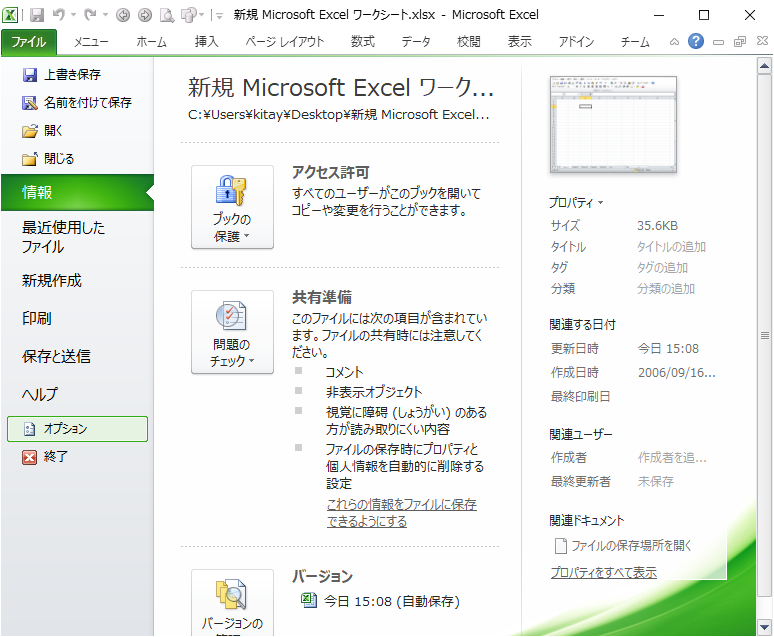Click the Back navigation arrow icon
The height and width of the screenshot is (637, 774).
pos(123,16)
